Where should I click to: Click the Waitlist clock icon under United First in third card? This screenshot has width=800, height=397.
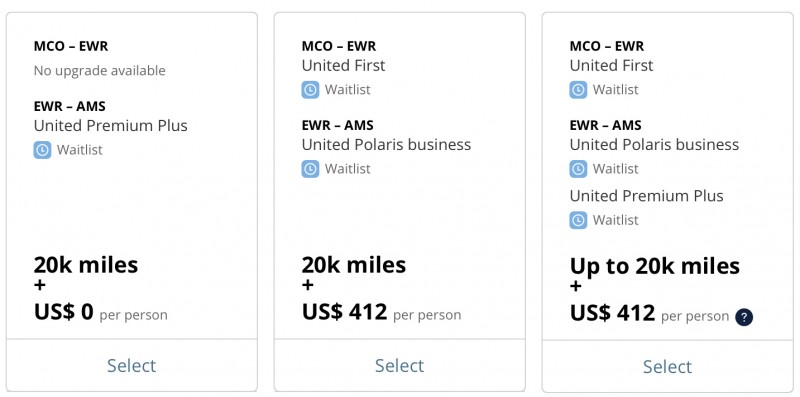578,90
